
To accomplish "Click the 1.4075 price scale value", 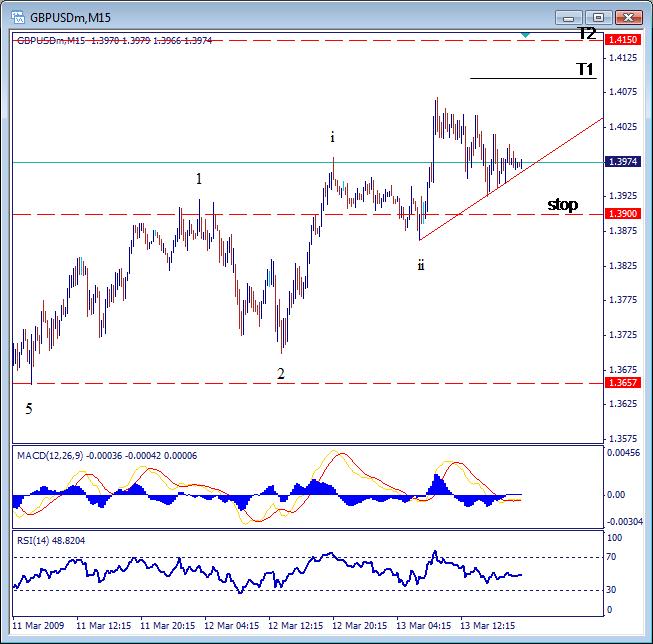I will tap(623, 92).
